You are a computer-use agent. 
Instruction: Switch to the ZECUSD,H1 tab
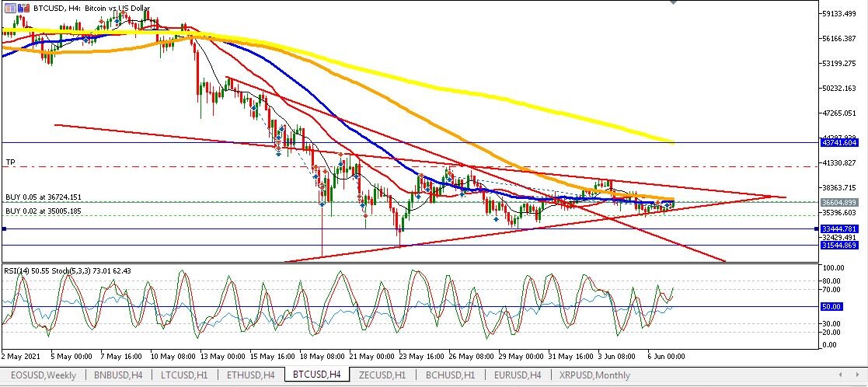[382, 375]
